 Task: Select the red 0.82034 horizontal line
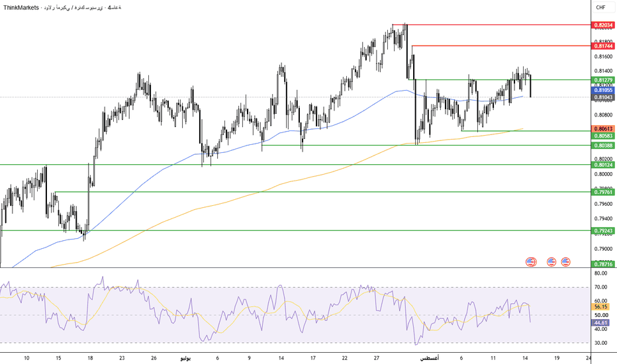pos(492,24)
